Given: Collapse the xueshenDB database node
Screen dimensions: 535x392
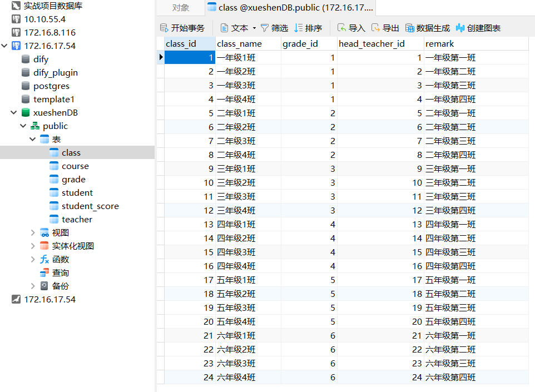Looking at the screenshot, I should [x=14, y=113].
